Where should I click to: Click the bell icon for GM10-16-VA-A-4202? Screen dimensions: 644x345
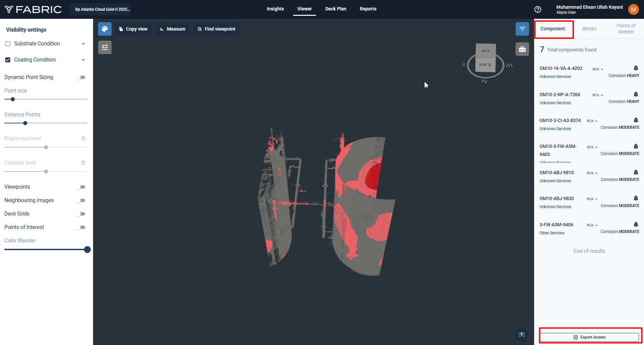point(636,68)
